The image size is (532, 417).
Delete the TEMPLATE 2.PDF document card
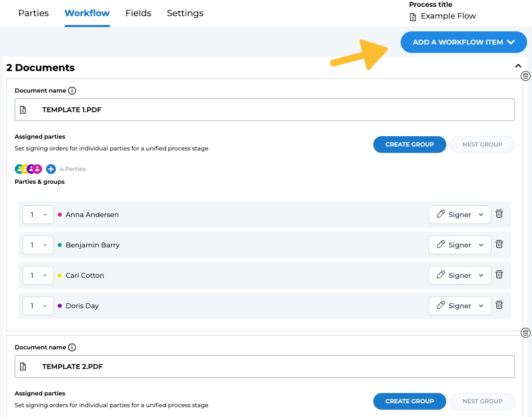pyautogui.click(x=525, y=333)
